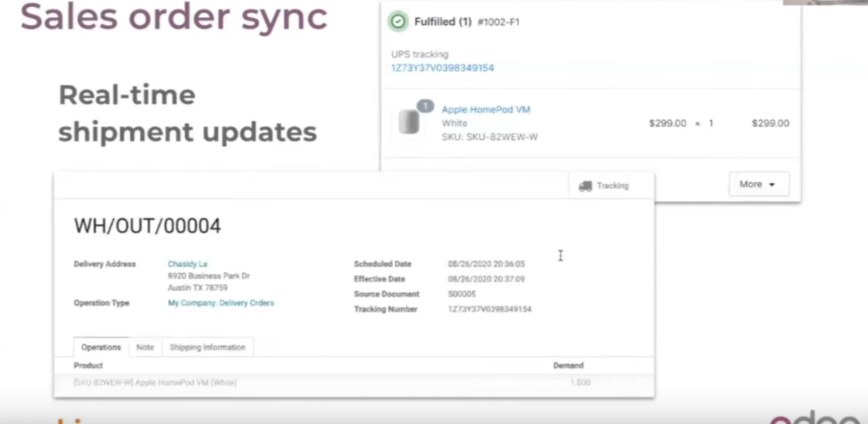
Task: Open My Company: Delivery Orders link
Action: click(x=221, y=303)
